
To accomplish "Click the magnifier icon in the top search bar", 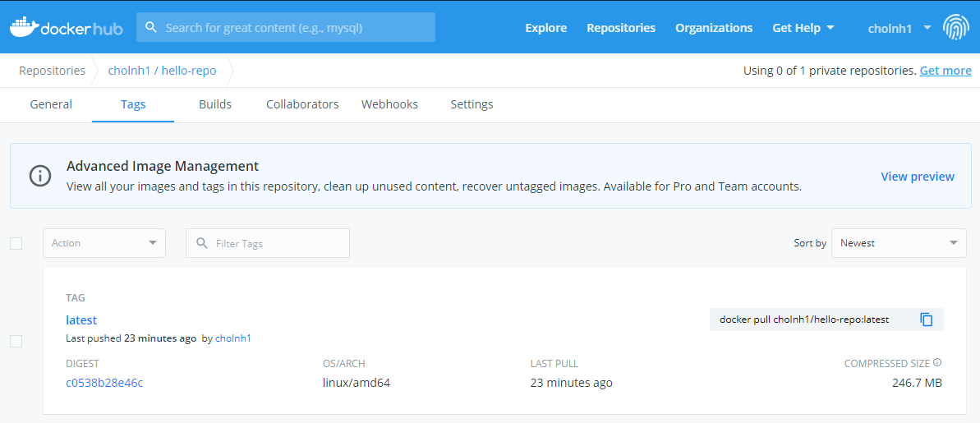I will 150,27.
